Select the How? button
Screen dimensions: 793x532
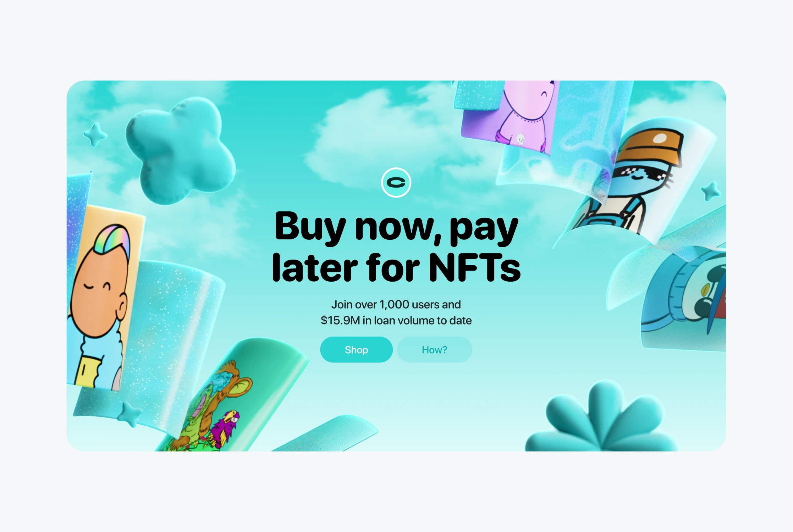pos(434,350)
